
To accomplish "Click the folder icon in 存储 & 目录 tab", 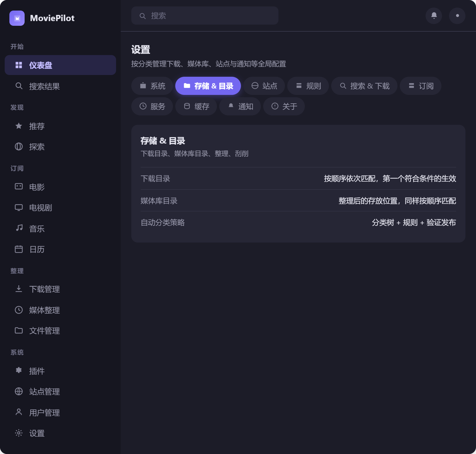I will (x=187, y=86).
